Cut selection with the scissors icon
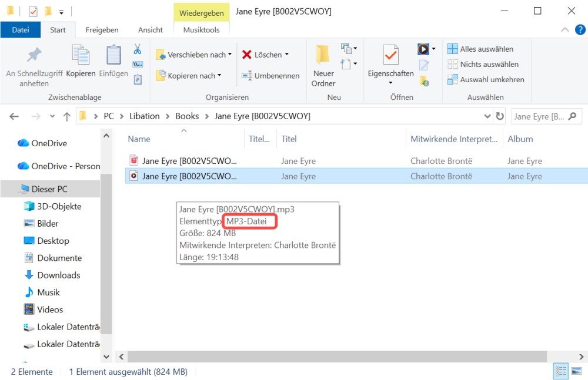The image size is (588, 380). coord(138,49)
